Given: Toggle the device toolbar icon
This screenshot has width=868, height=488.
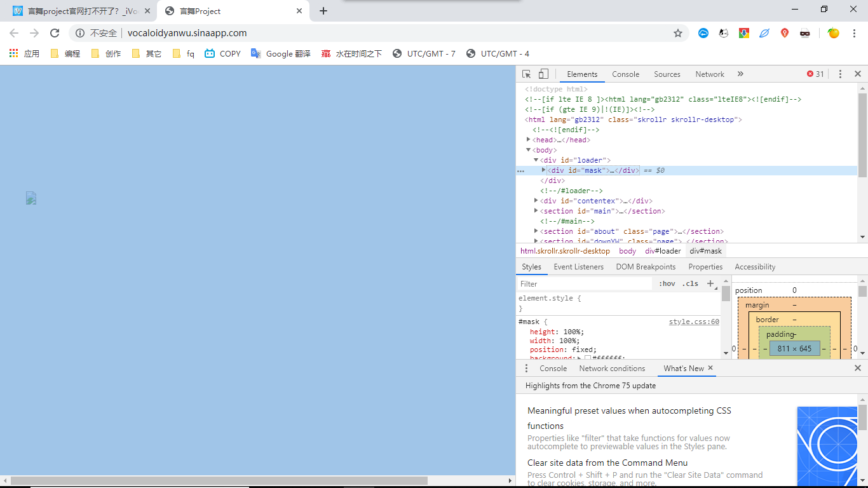Looking at the screenshot, I should coord(543,74).
